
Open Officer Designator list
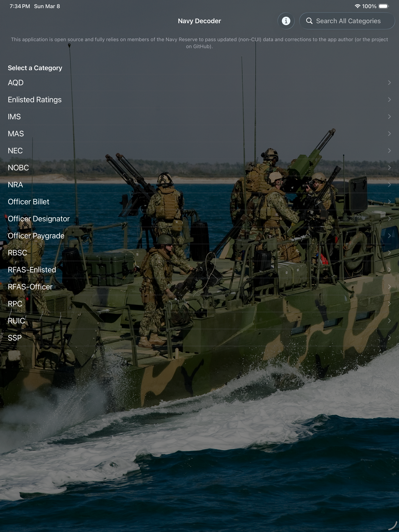(199, 219)
